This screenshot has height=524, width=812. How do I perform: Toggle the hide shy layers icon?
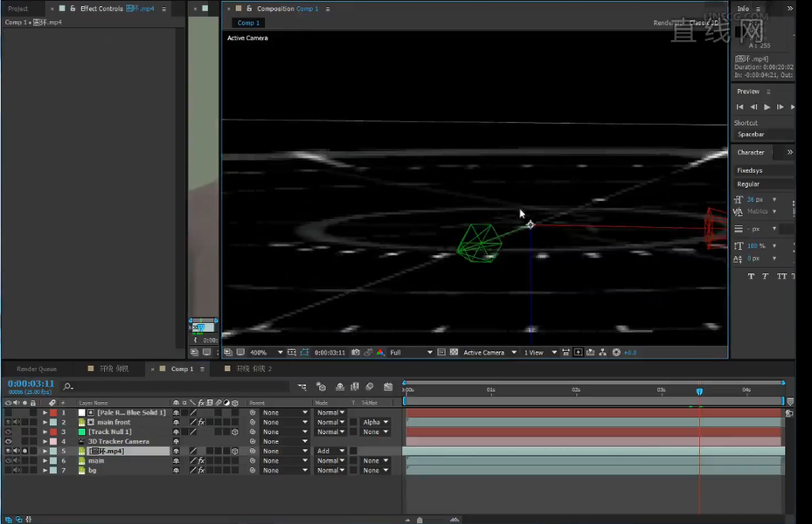point(340,387)
